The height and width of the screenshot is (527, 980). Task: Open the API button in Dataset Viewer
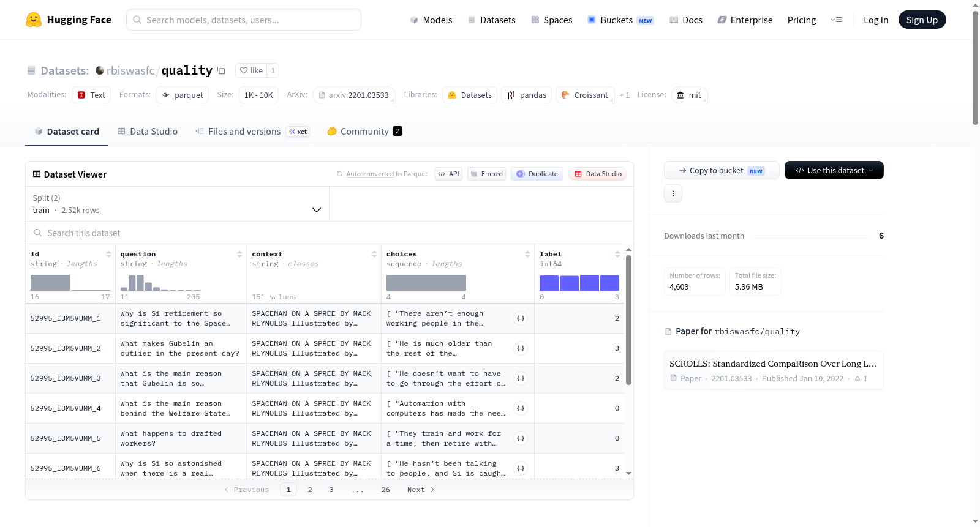(x=448, y=174)
